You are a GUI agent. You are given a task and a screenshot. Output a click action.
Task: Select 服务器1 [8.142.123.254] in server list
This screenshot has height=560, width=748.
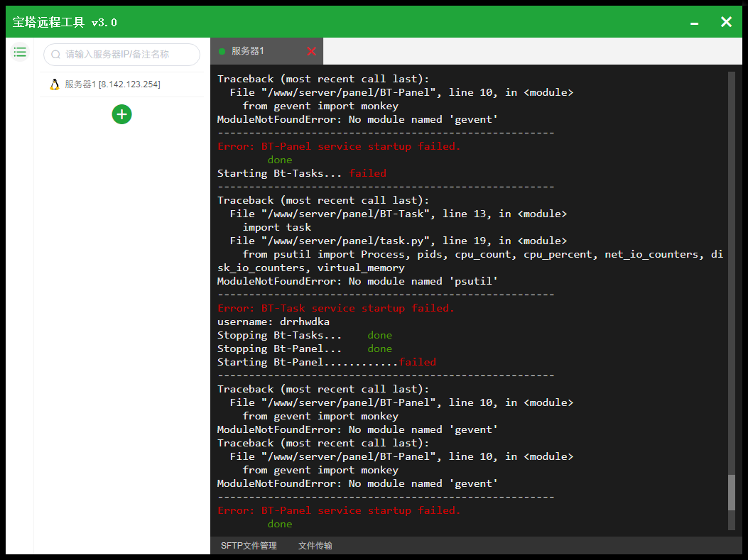pyautogui.click(x=121, y=84)
